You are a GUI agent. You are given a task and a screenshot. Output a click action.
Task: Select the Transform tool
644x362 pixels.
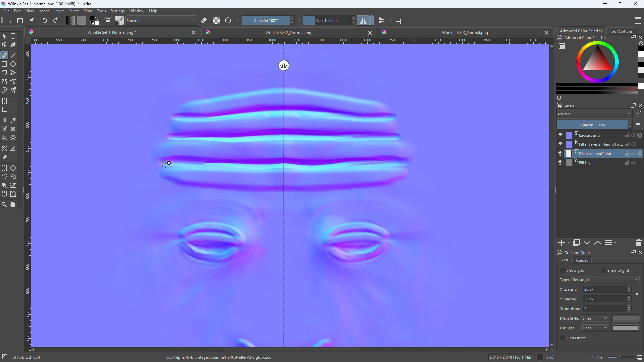pos(4,101)
